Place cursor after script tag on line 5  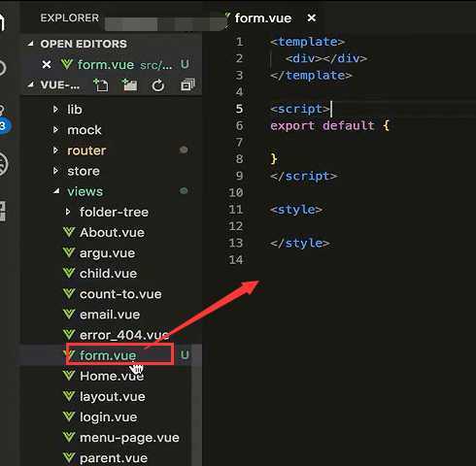point(331,109)
